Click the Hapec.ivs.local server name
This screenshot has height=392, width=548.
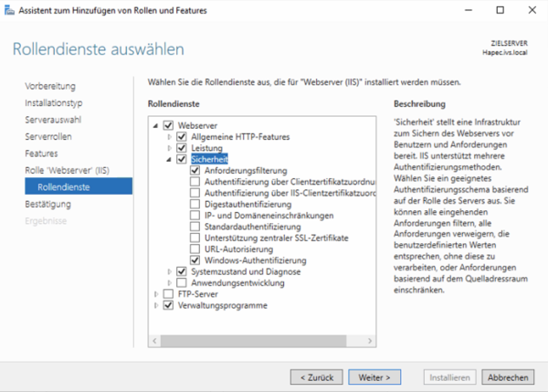(x=505, y=52)
